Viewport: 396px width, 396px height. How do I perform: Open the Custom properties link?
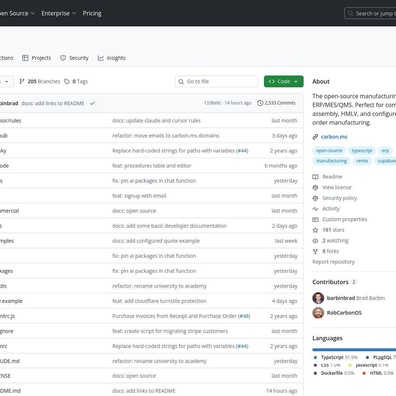coord(345,219)
